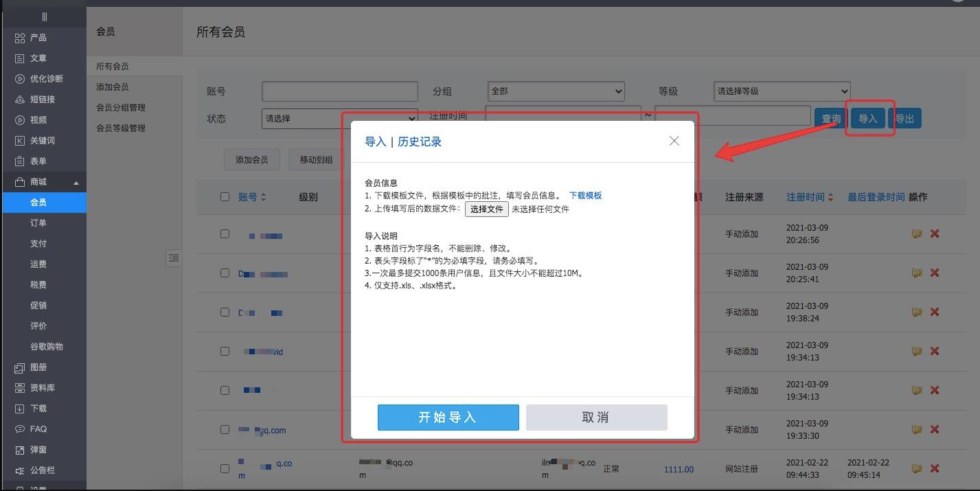
Task: Toggle the select-all checkbox in the 账号 header
Action: (225, 196)
